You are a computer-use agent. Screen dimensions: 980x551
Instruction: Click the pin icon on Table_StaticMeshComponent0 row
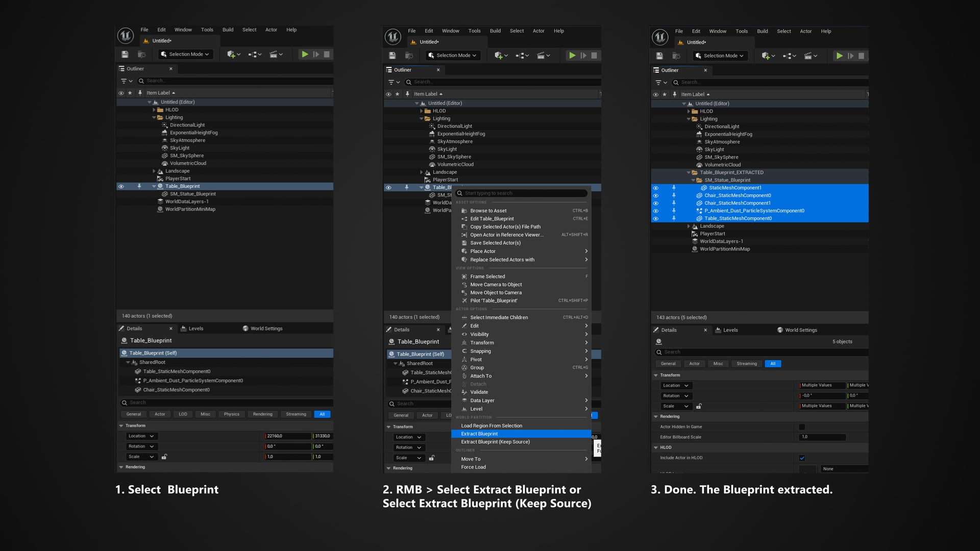(x=674, y=218)
